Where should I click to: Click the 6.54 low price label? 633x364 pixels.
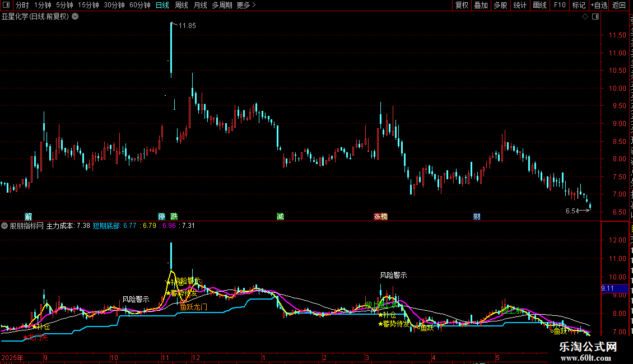tap(572, 211)
